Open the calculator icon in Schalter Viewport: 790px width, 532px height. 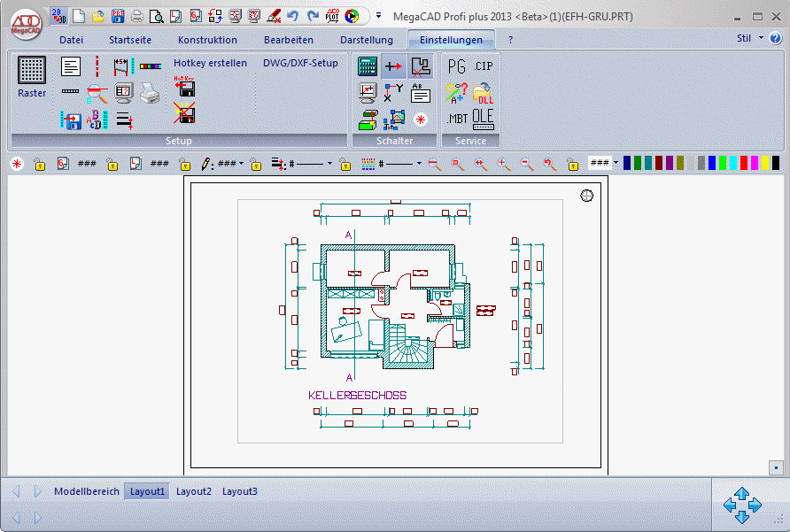(x=368, y=66)
